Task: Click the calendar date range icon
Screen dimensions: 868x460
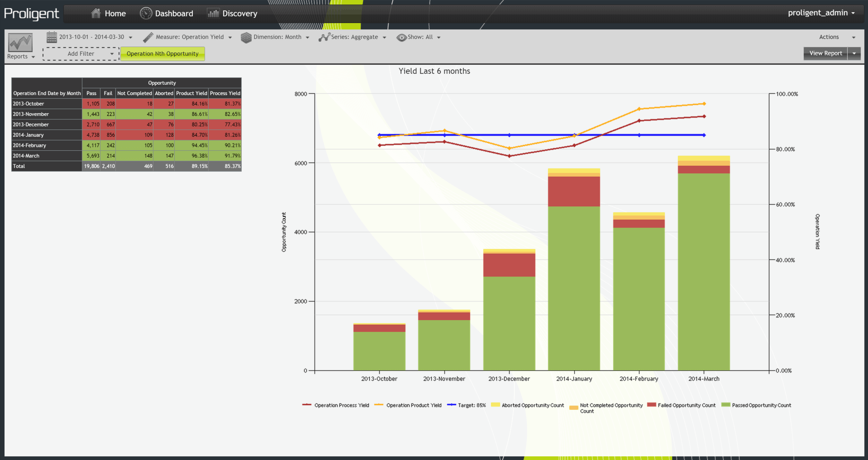Action: coord(52,37)
